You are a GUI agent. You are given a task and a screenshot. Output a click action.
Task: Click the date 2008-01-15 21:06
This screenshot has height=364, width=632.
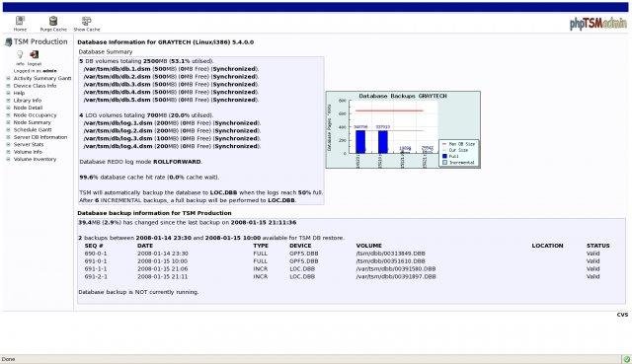(162, 269)
